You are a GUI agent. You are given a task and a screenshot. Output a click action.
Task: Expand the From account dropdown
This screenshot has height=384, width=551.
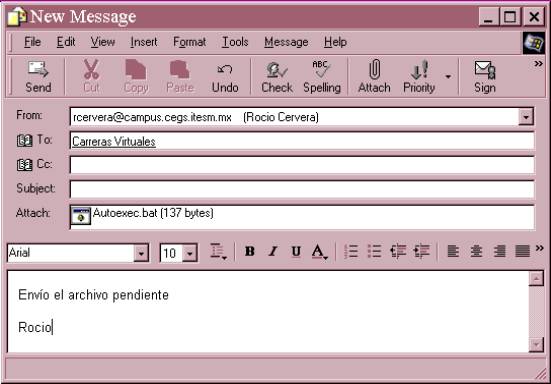pyautogui.click(x=526, y=117)
